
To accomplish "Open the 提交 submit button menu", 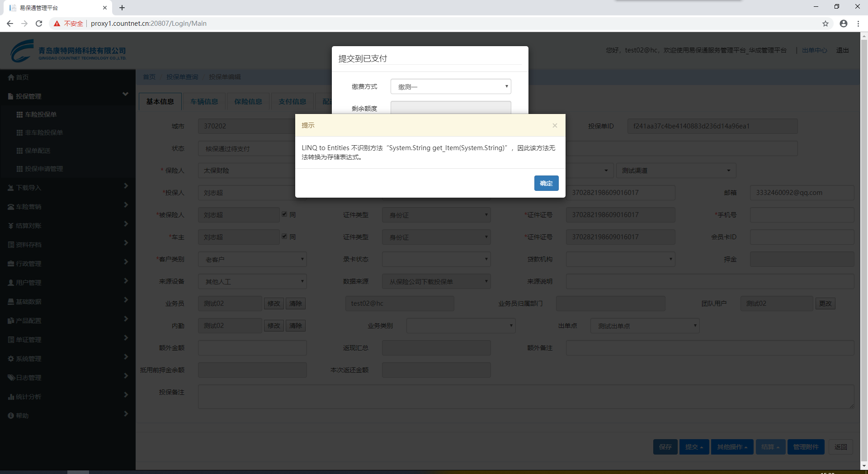I will (x=694, y=447).
